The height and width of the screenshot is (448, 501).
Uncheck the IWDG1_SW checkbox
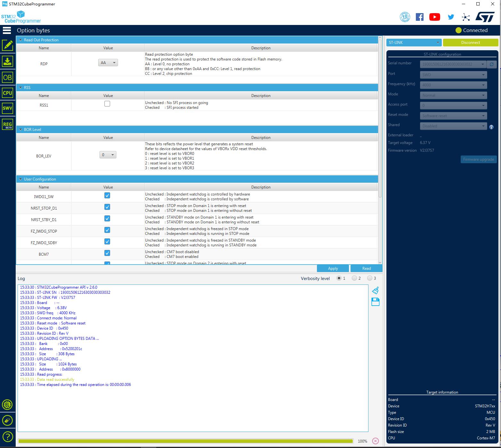[107, 196]
